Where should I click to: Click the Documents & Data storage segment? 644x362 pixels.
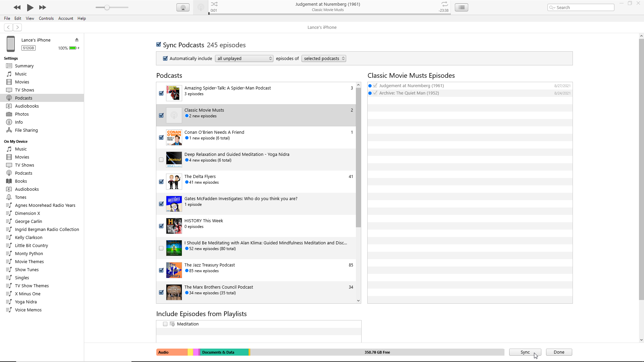pyautogui.click(x=224, y=352)
